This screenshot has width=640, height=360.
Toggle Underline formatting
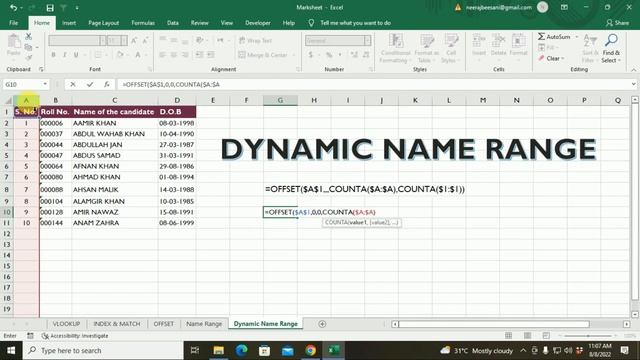(x=76, y=55)
